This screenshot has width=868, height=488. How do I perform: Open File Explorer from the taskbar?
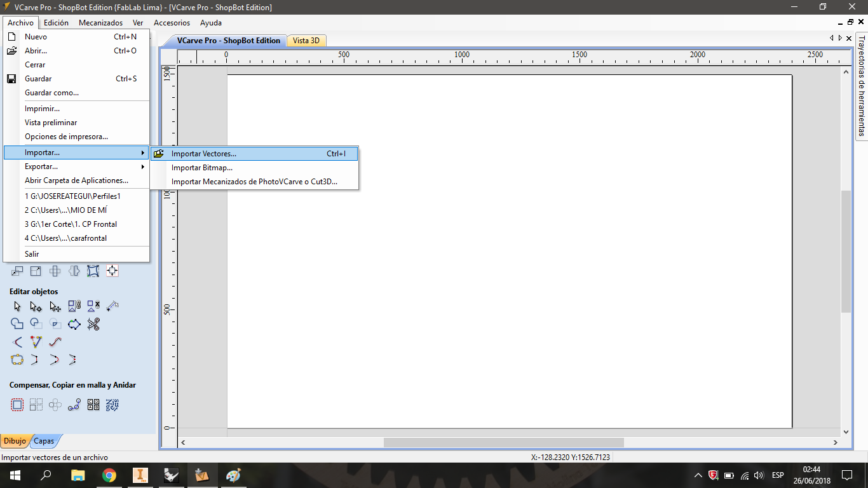tap(78, 475)
